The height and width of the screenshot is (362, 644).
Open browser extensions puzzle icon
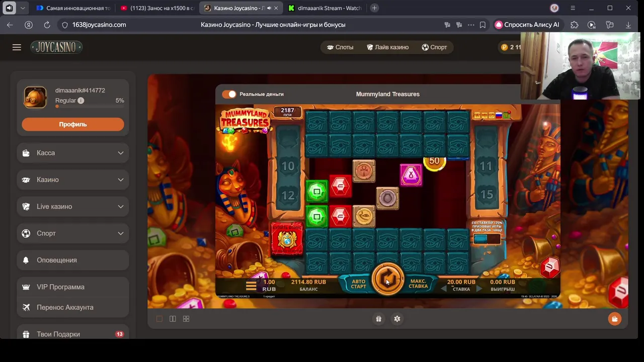click(x=575, y=25)
